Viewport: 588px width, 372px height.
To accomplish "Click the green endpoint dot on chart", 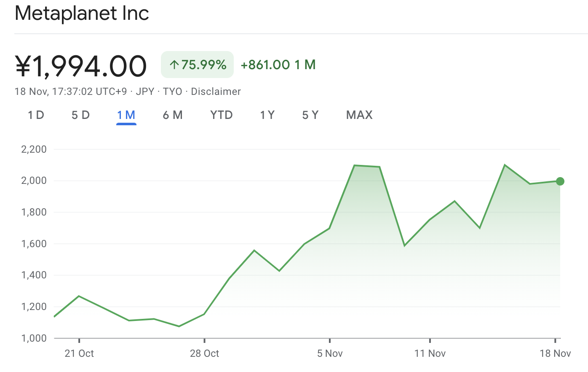I will tap(560, 181).
